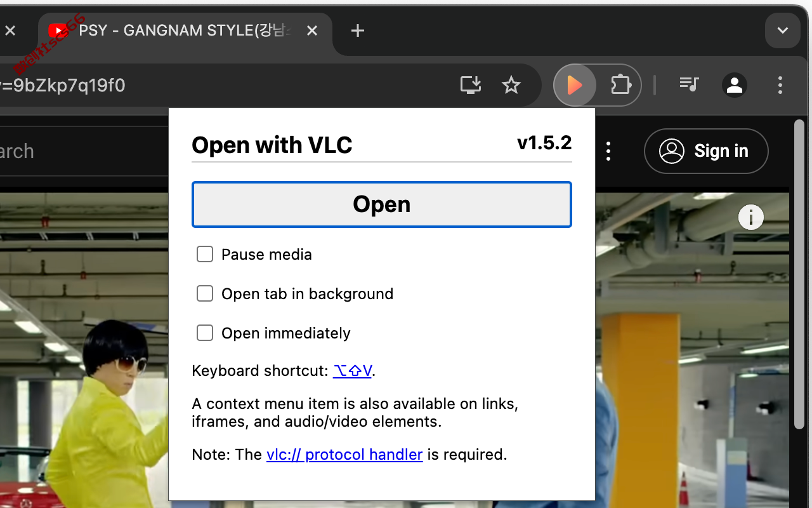Screen dimensions: 812x508
Task: Open the Chrome profile avatar
Action: [x=735, y=84]
